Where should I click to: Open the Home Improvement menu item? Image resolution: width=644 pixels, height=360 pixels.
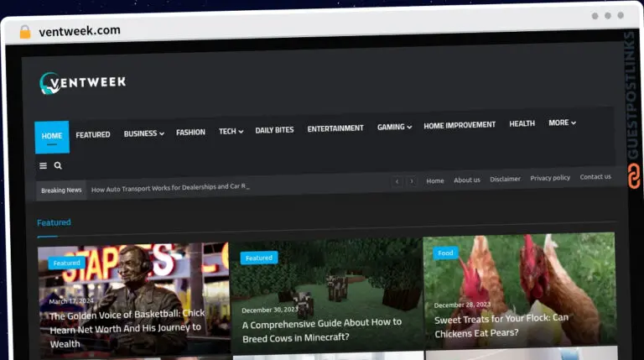coord(460,126)
